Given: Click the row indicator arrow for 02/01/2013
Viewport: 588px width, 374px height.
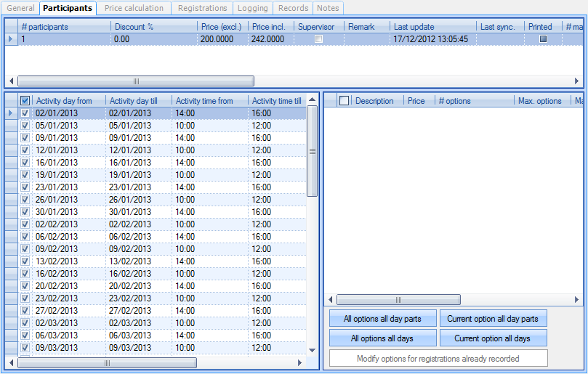Looking at the screenshot, I should (10, 113).
